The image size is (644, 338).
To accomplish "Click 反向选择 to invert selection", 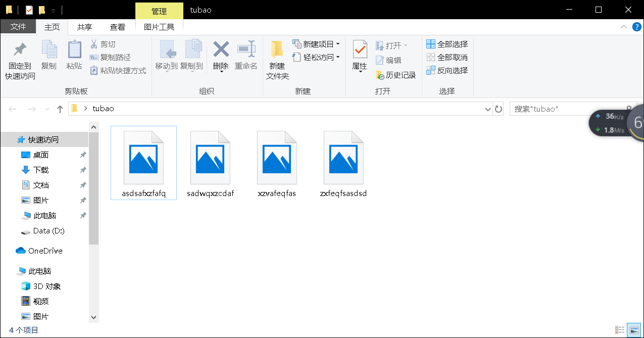I will 448,70.
